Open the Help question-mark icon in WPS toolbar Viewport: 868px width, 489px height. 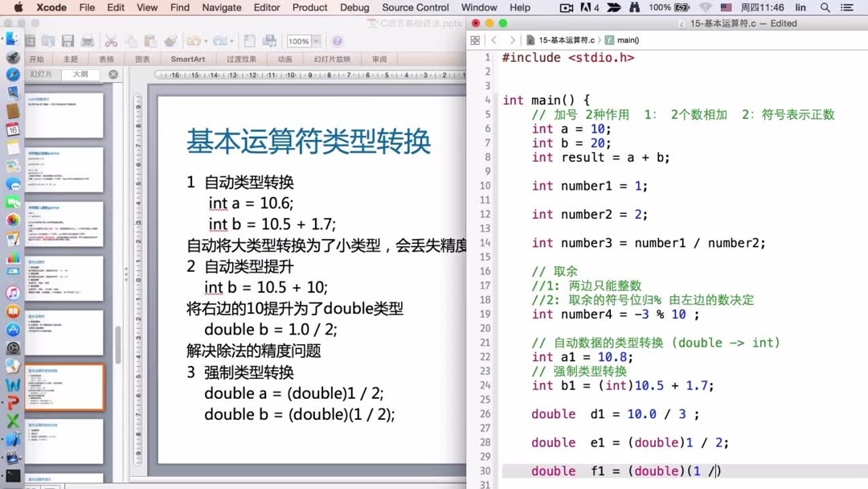[x=337, y=39]
